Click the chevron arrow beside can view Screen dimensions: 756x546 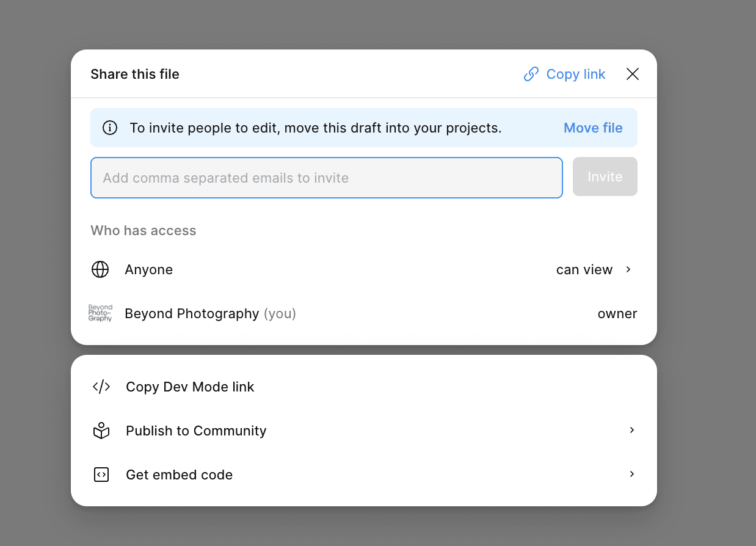pyautogui.click(x=628, y=270)
